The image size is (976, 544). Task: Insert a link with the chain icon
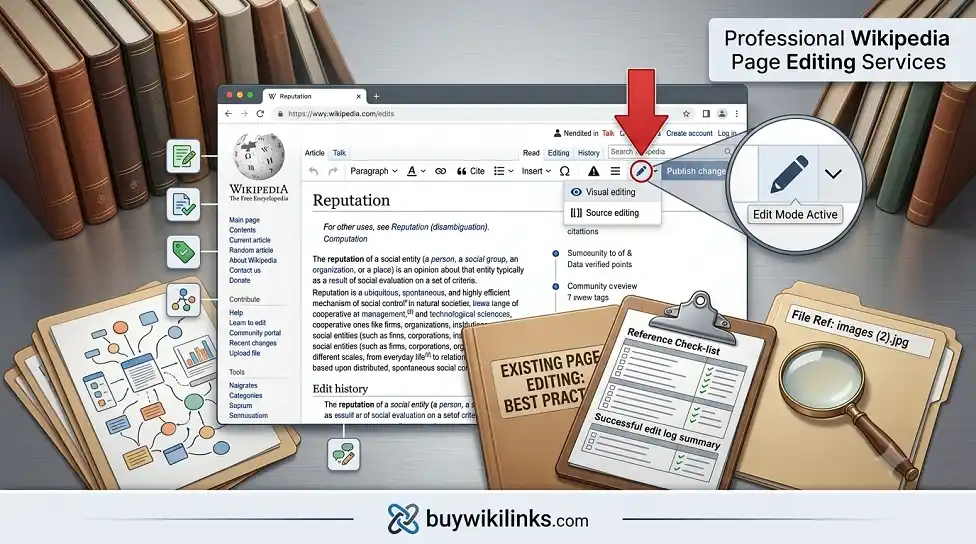pyautogui.click(x=441, y=171)
